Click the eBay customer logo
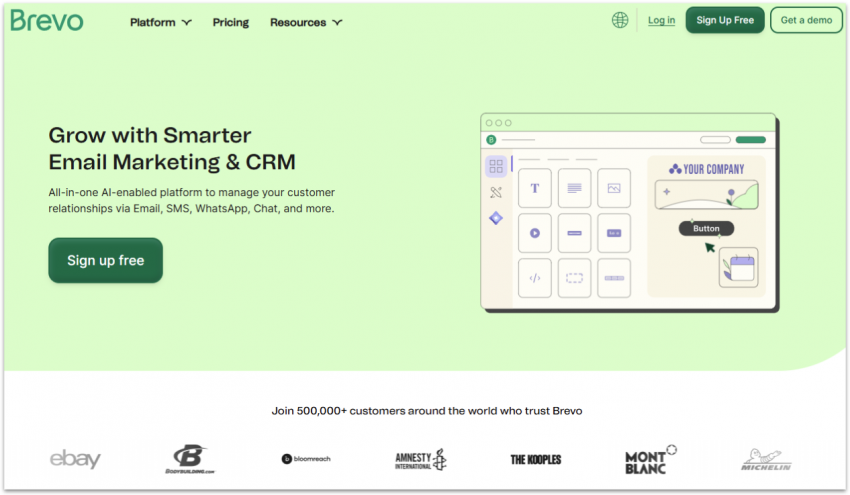 75,459
